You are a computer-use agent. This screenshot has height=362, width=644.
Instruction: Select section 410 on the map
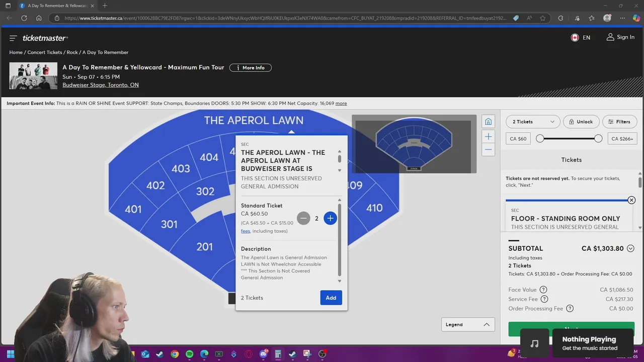pyautogui.click(x=374, y=208)
